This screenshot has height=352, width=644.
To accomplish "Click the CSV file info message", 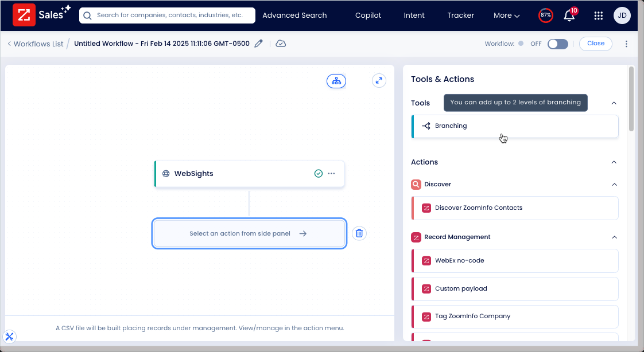I will pos(200,328).
